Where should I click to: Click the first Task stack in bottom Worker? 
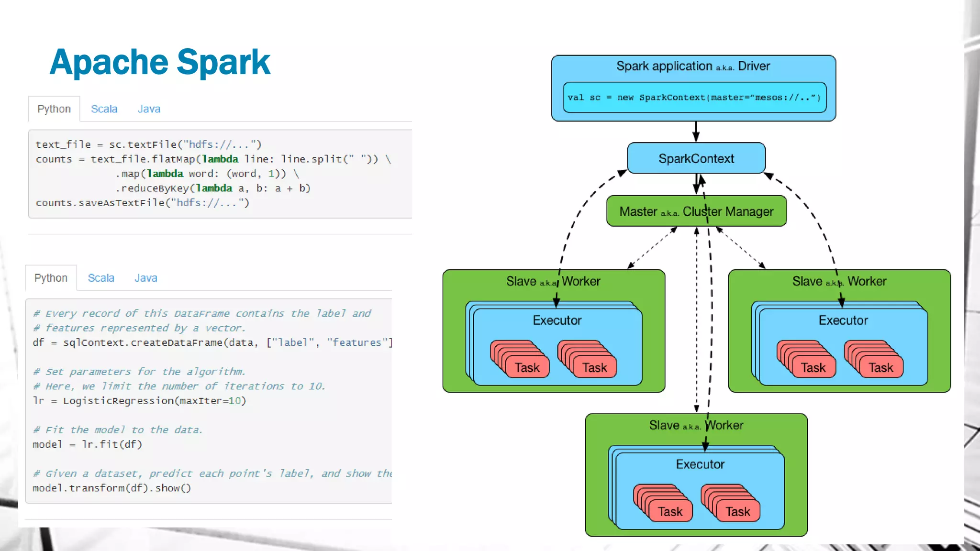point(663,503)
